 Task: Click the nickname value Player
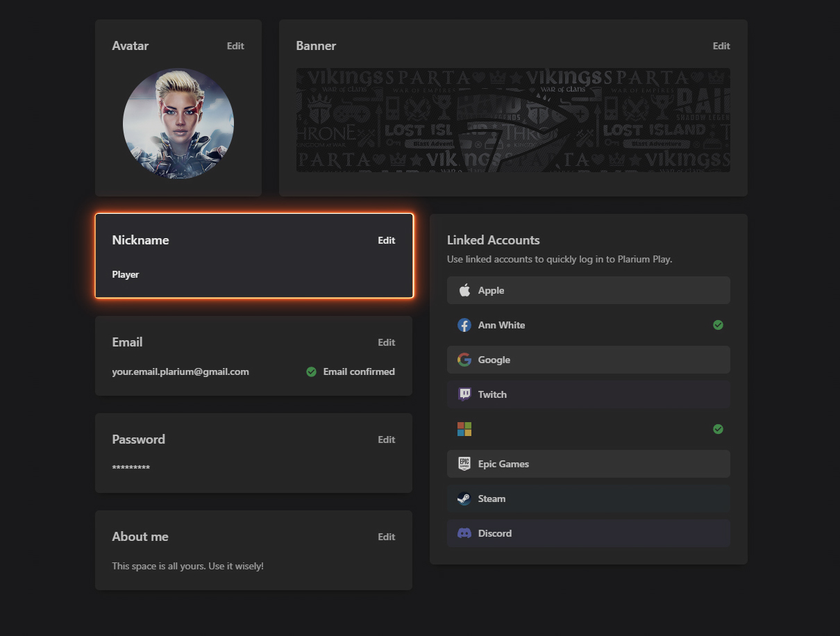126,274
